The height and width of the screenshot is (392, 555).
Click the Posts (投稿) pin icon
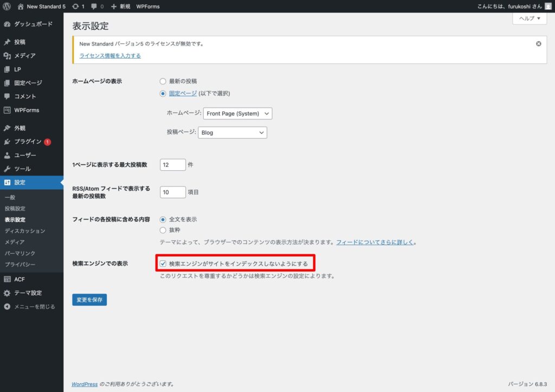click(7, 42)
